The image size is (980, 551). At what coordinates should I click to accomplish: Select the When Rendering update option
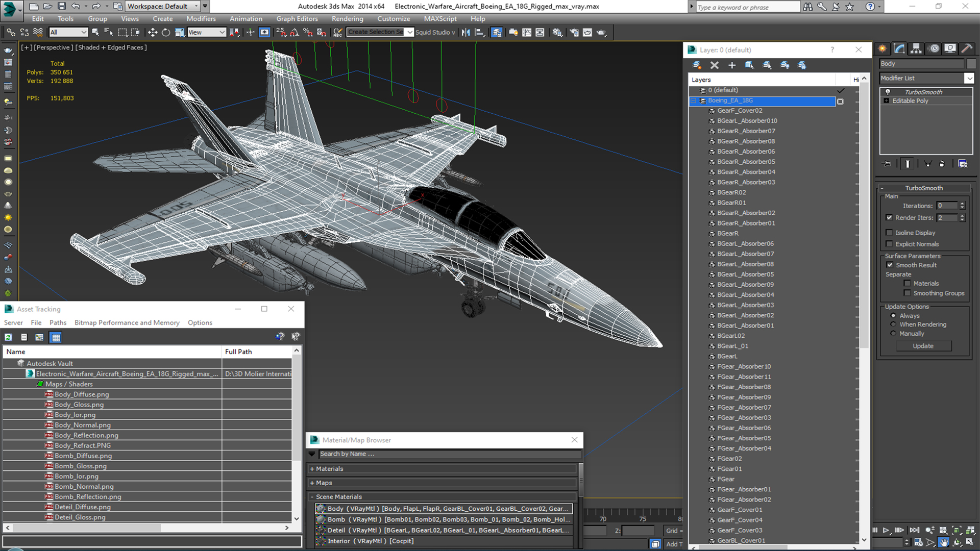[x=893, y=324]
